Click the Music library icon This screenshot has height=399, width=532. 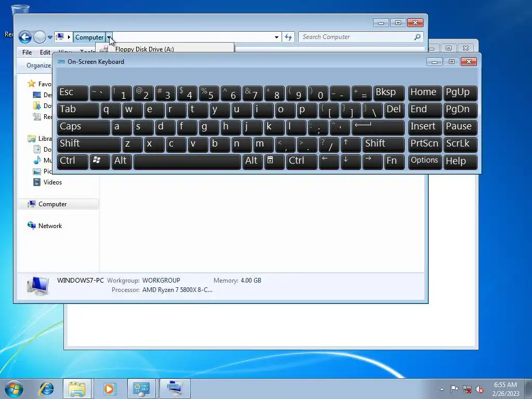tap(37, 160)
